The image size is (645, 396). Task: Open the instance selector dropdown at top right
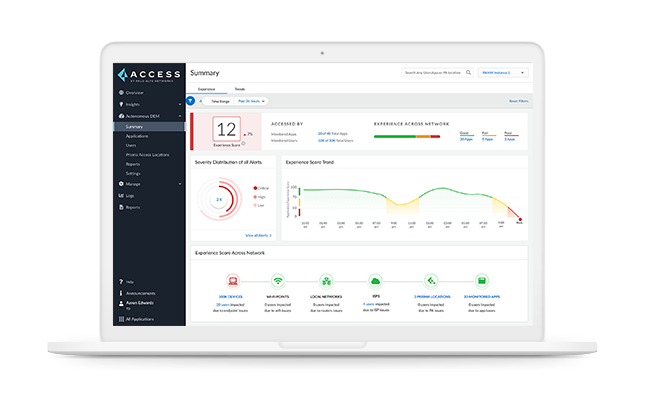[x=503, y=73]
